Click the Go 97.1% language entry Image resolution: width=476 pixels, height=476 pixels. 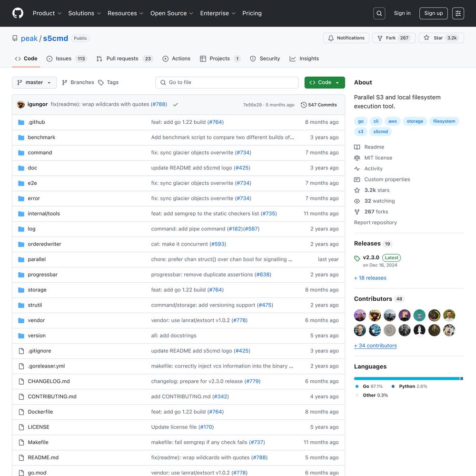[x=369, y=387]
